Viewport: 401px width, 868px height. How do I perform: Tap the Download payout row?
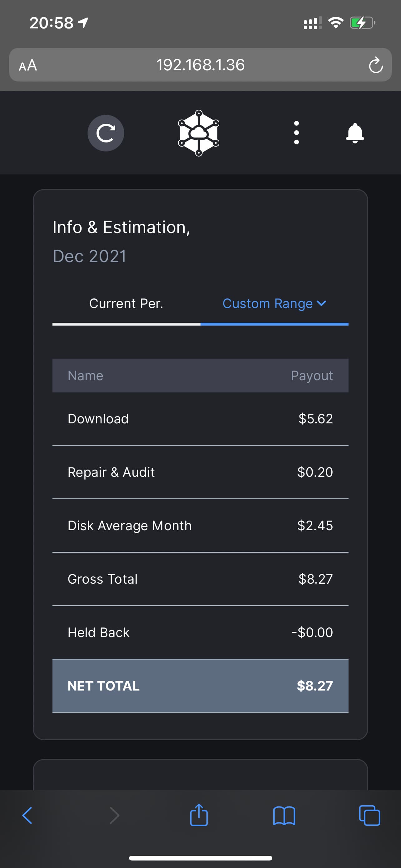click(x=200, y=419)
